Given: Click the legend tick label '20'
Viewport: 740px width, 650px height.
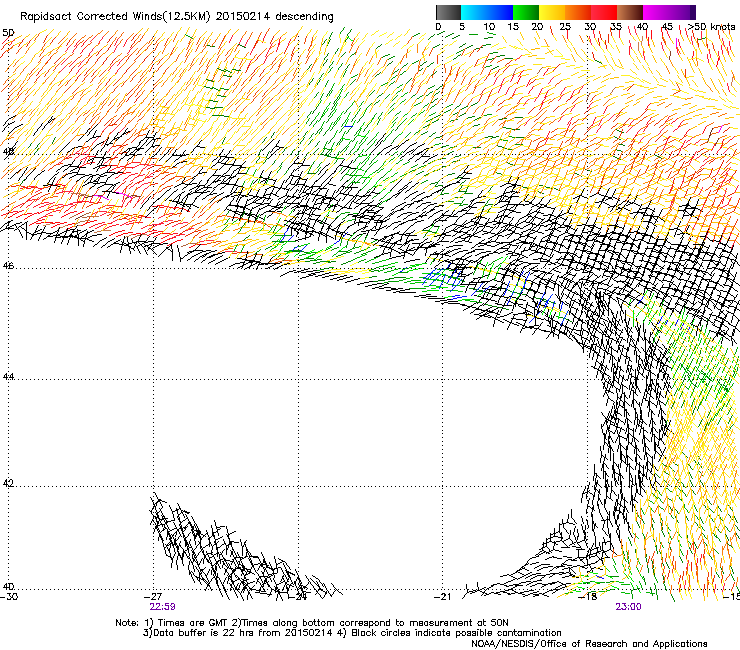Looking at the screenshot, I should coord(537,27).
